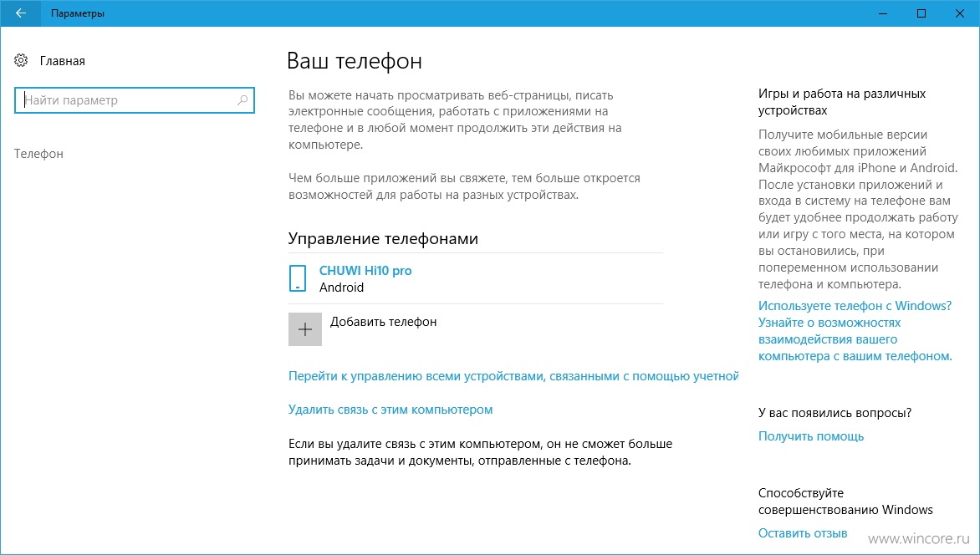Click the Добавить телефон label
The width and height of the screenshot is (980, 555).
(x=383, y=322)
